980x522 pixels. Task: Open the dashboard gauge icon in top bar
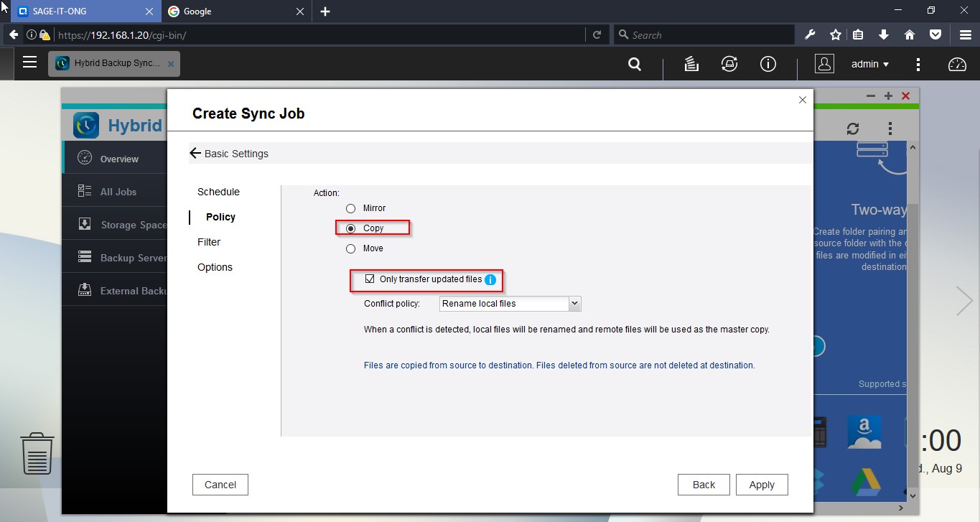point(957,65)
